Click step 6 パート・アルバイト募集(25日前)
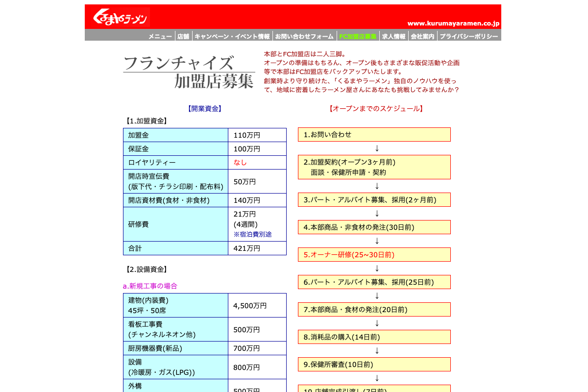Viewport: 588px width, 392px height. pos(374,282)
